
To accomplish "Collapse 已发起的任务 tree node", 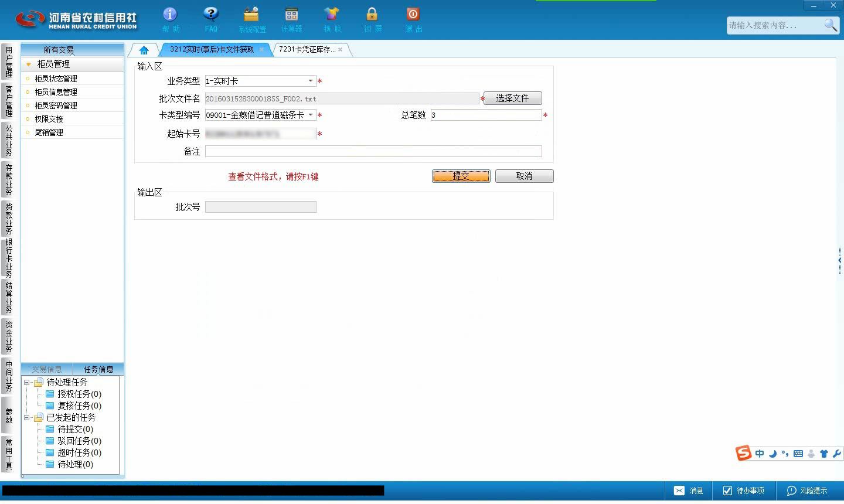I will 26,417.
